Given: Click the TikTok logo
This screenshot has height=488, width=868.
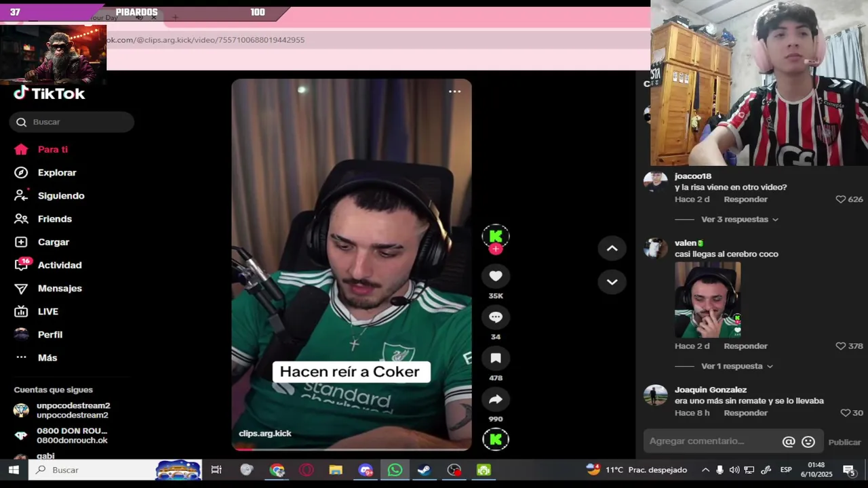Looking at the screenshot, I should point(49,94).
